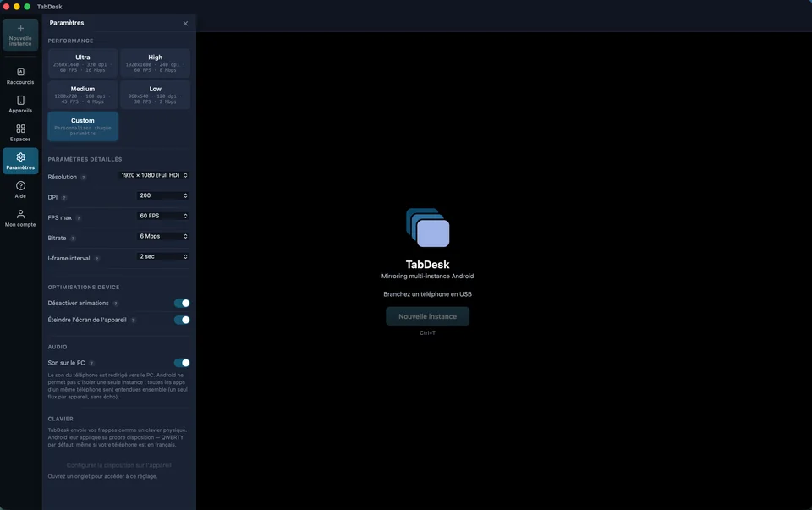
Task: Click the central Nouvelle instance button
Action: (x=428, y=316)
